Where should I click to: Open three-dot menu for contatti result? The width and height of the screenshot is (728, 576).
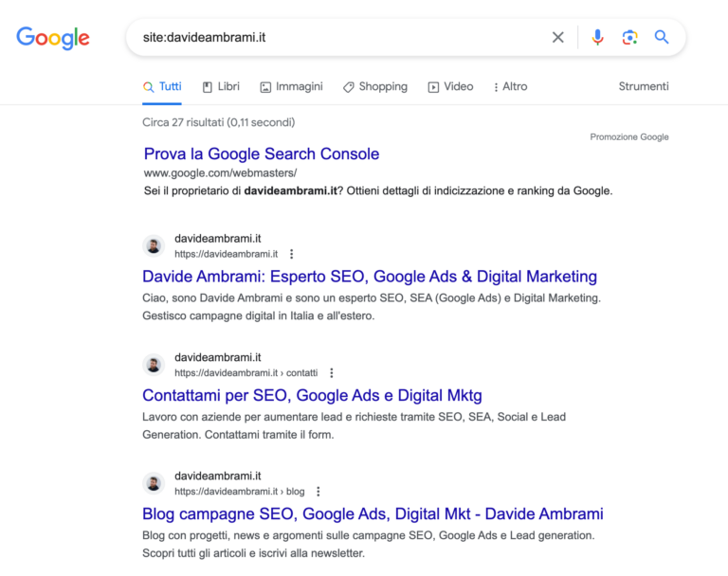(332, 372)
